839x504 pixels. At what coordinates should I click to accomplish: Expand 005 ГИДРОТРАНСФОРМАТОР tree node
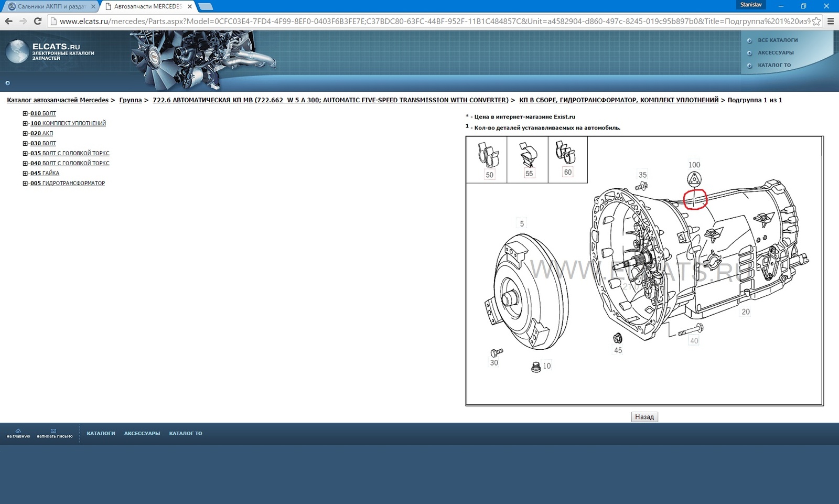tap(25, 183)
